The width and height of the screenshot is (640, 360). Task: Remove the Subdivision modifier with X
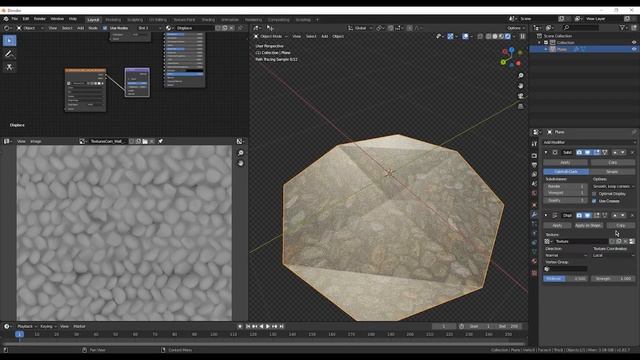[632, 152]
